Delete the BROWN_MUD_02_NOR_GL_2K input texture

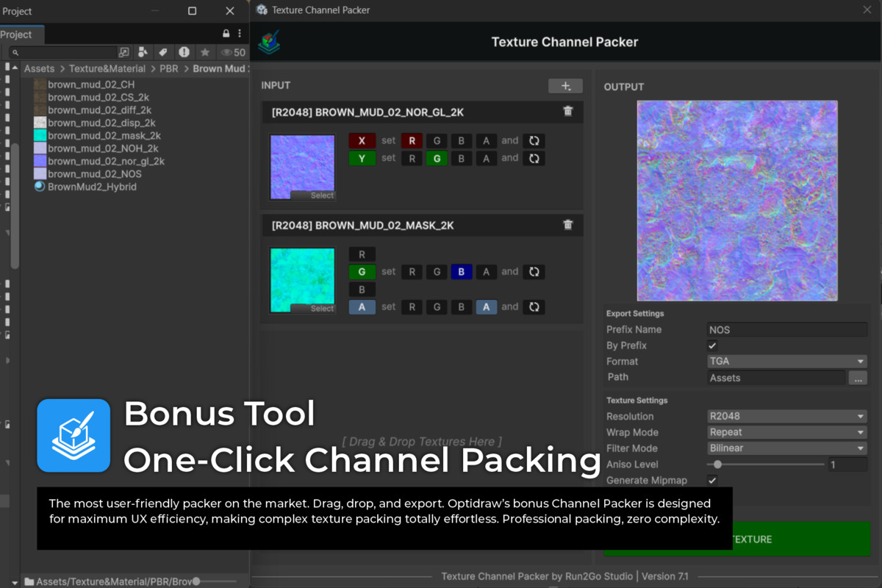[567, 111]
